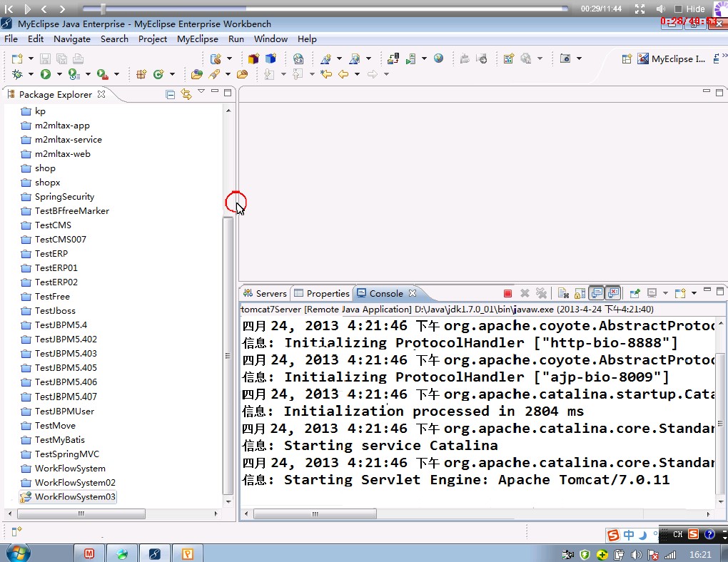The width and height of the screenshot is (728, 562).
Task: Open the Display Selected Console dropdown
Action: click(x=665, y=293)
